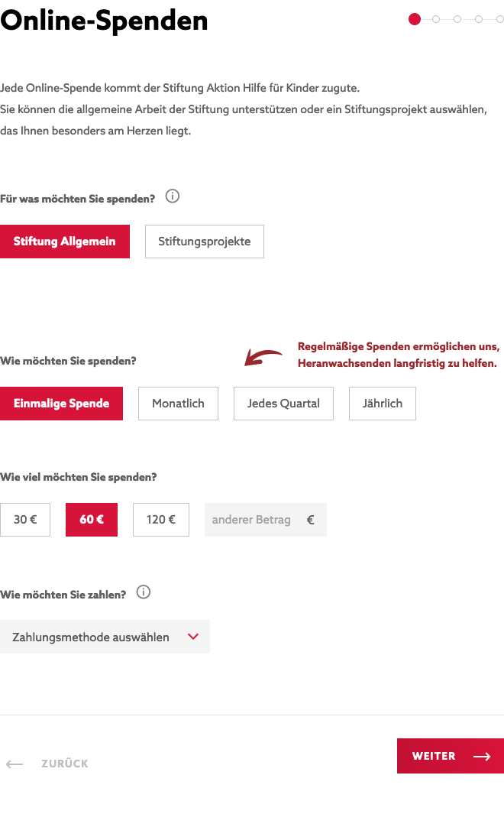Click the arrow icon inside the WEITER button

pyautogui.click(x=482, y=756)
